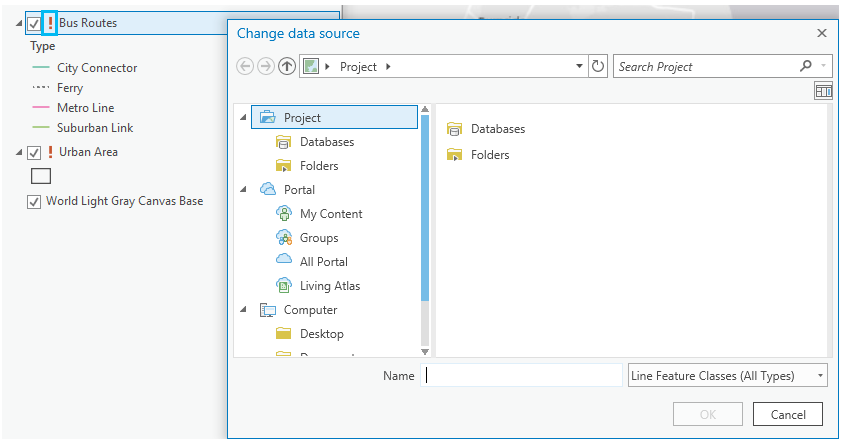Image resolution: width=846 pixels, height=444 pixels.
Task: Click into the Name input field
Action: [x=523, y=376]
